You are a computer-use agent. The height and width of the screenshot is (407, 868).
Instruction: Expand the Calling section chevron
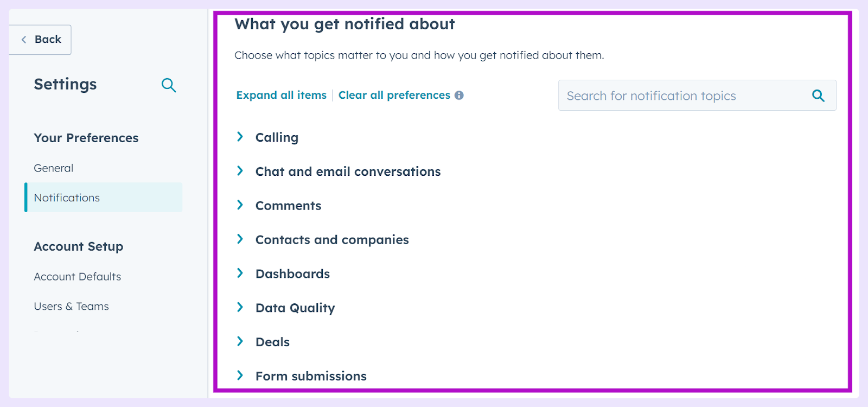click(x=240, y=137)
